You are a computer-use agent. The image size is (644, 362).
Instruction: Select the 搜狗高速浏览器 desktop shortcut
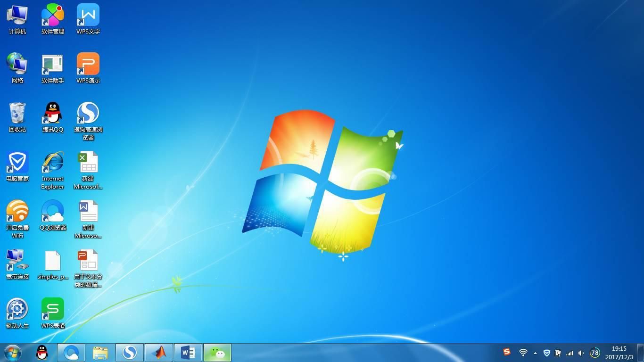[88, 121]
